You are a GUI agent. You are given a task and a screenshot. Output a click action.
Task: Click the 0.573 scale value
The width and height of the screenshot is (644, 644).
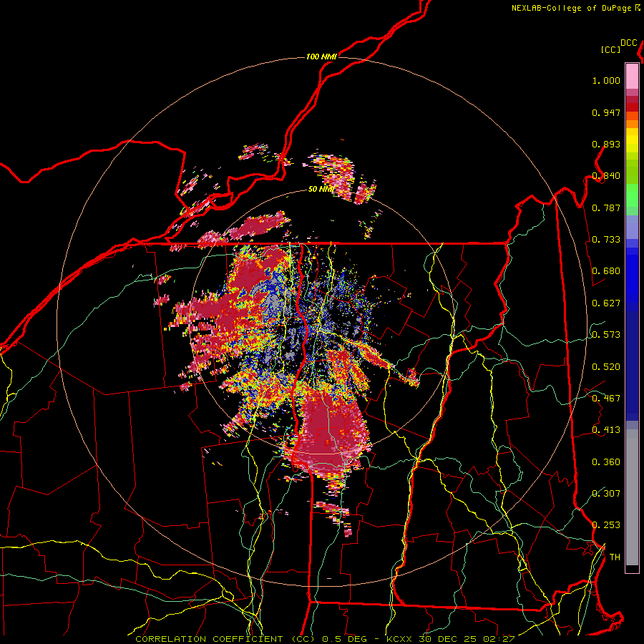[606, 335]
